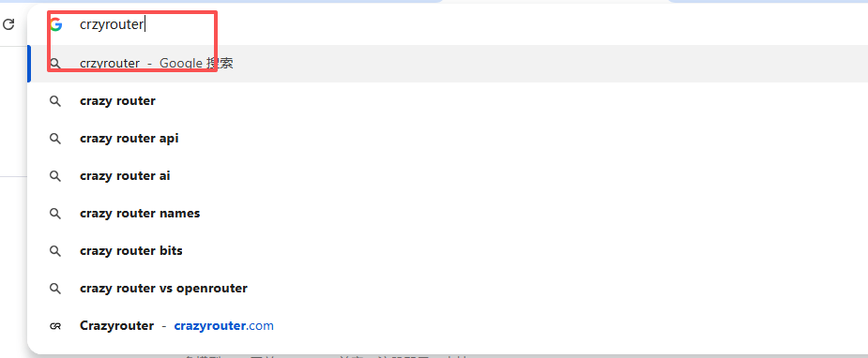Image resolution: width=868 pixels, height=358 pixels.
Task: Choose 'crazy router names' suggestion
Action: [448, 214]
